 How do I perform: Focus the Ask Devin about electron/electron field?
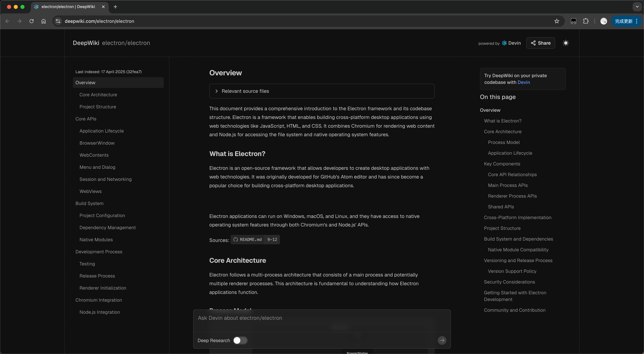[321, 318]
